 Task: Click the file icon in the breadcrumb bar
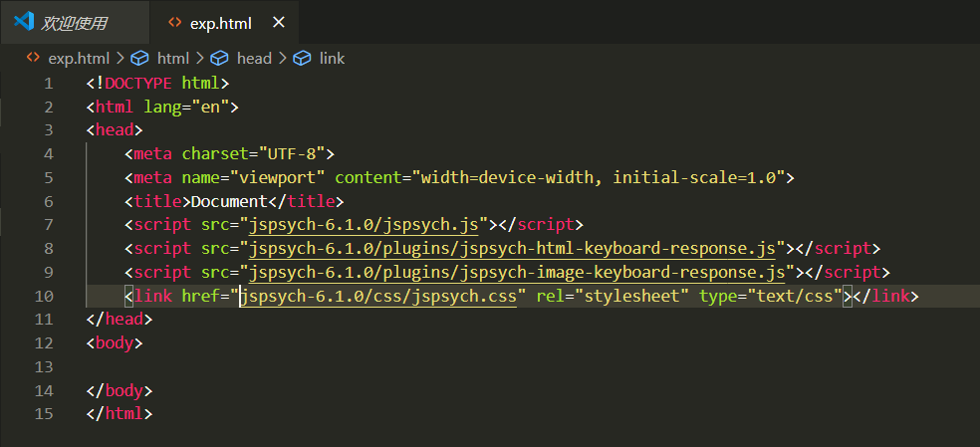pos(32,58)
